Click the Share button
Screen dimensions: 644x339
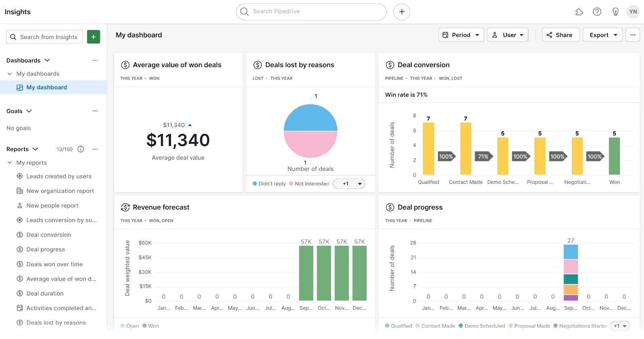pyautogui.click(x=560, y=35)
